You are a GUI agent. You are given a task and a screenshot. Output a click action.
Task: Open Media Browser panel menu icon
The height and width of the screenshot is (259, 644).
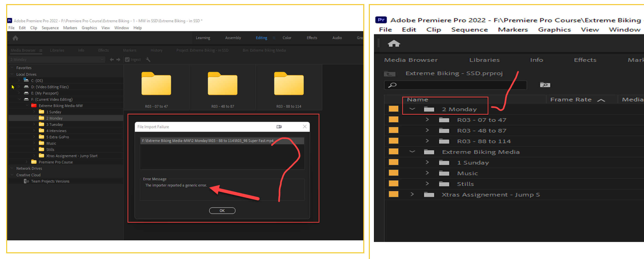point(41,50)
